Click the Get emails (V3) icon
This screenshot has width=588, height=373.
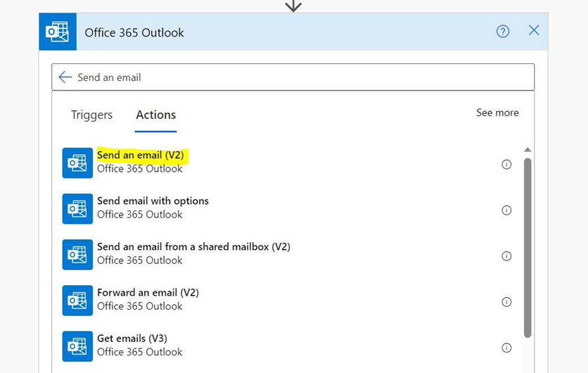(77, 346)
